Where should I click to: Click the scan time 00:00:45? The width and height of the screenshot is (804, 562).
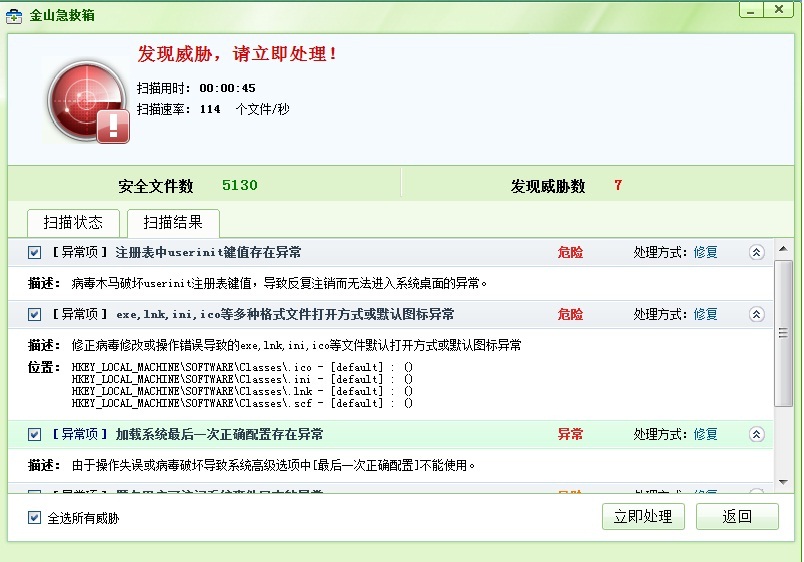(x=227, y=88)
